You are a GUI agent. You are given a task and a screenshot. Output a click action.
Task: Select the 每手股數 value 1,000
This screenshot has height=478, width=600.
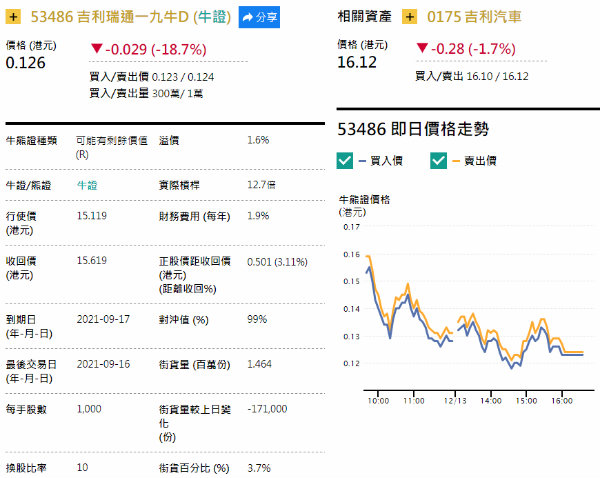(x=89, y=409)
